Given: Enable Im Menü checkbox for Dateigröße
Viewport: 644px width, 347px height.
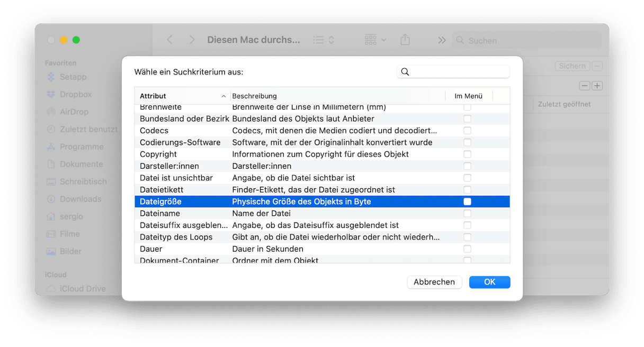Looking at the screenshot, I should tap(467, 202).
